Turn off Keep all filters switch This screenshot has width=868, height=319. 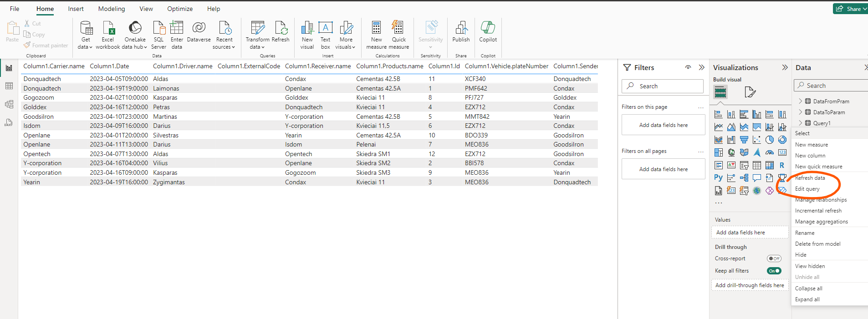774,271
